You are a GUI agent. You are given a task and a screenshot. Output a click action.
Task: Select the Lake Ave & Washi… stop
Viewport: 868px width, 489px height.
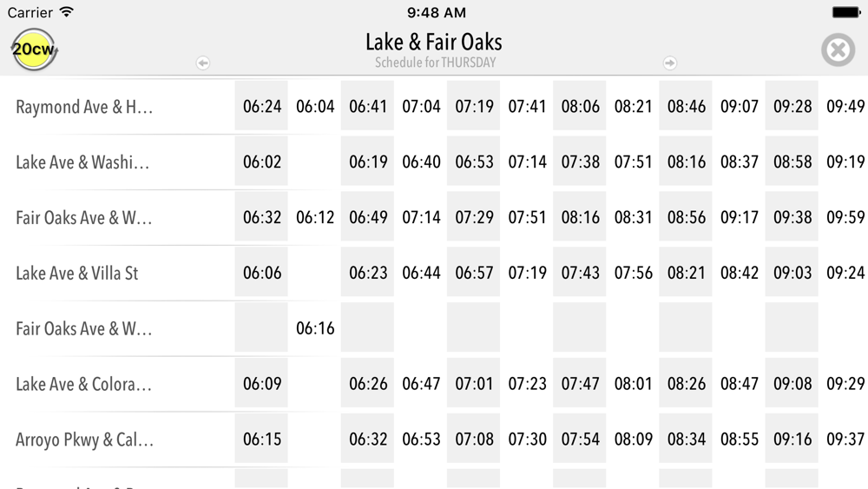point(82,162)
